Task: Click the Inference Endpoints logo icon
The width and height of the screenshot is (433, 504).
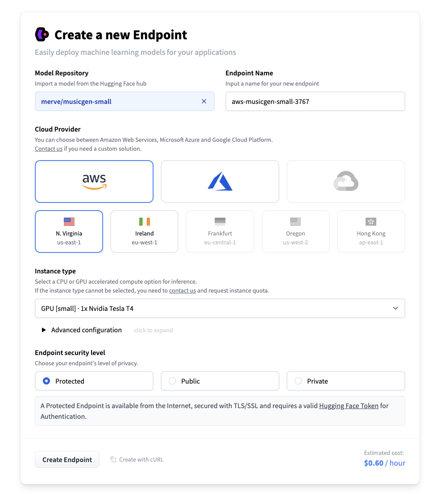Action: point(42,34)
